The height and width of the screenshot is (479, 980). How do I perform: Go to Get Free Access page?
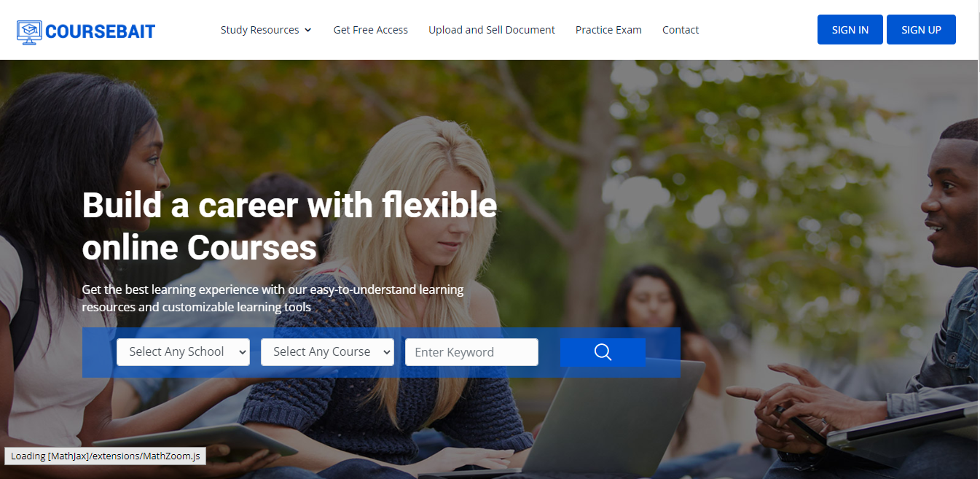tap(370, 30)
